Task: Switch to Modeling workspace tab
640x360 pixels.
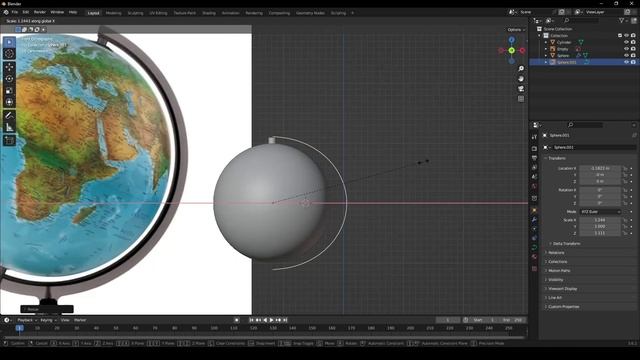Action: tap(113, 13)
